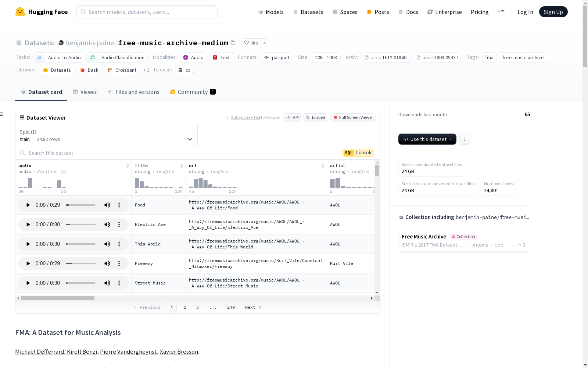Seek in the Food audio progress bar

tap(81, 205)
